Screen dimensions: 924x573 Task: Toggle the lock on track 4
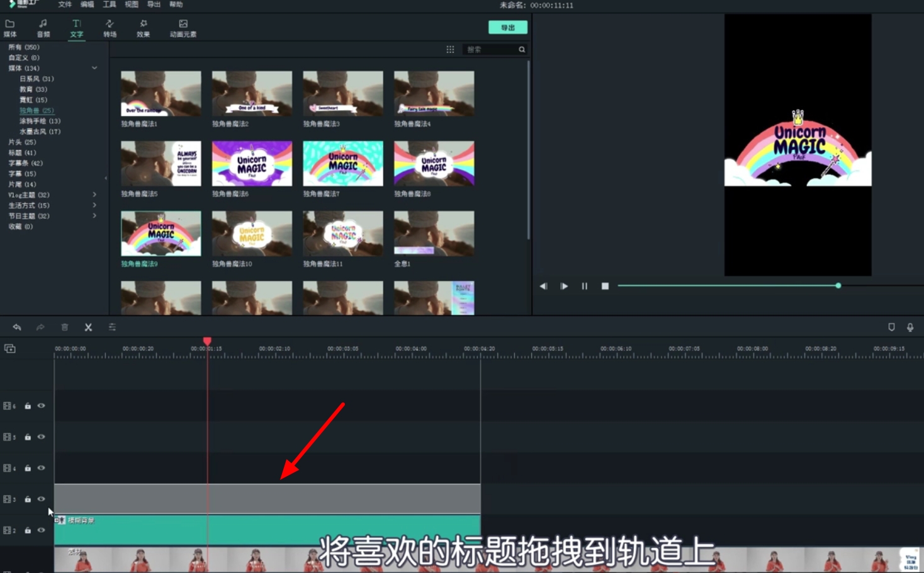point(28,468)
